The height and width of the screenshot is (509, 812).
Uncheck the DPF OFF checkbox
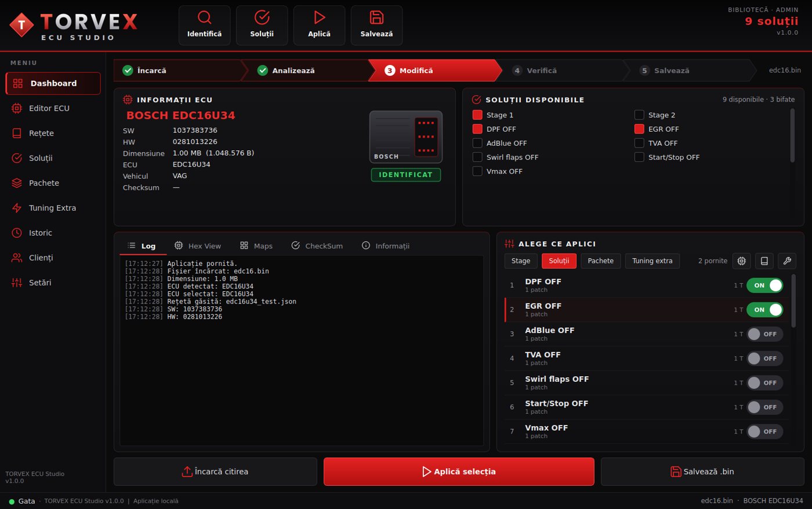477,129
